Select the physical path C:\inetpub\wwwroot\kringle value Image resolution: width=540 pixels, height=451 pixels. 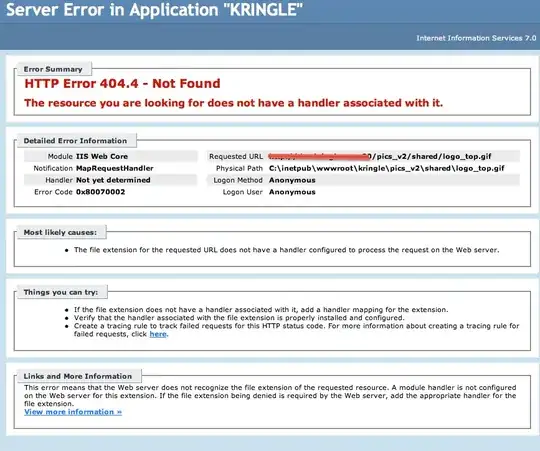click(x=387, y=168)
